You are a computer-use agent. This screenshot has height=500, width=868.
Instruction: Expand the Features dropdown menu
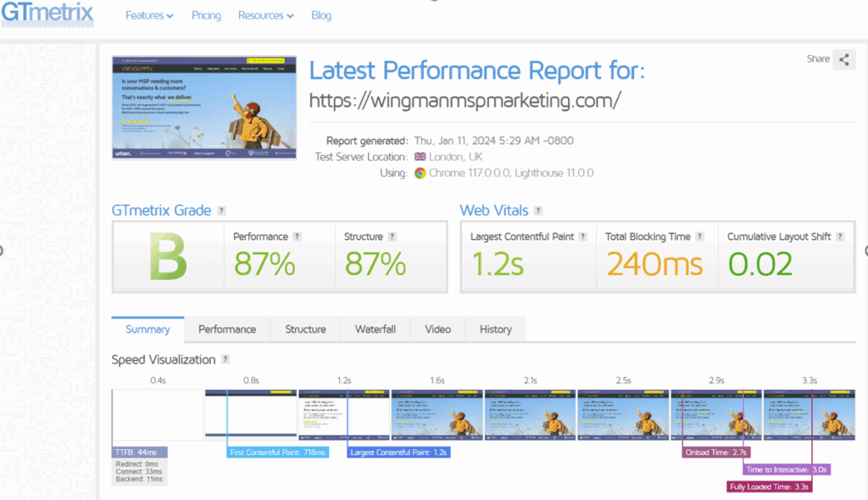tap(149, 15)
